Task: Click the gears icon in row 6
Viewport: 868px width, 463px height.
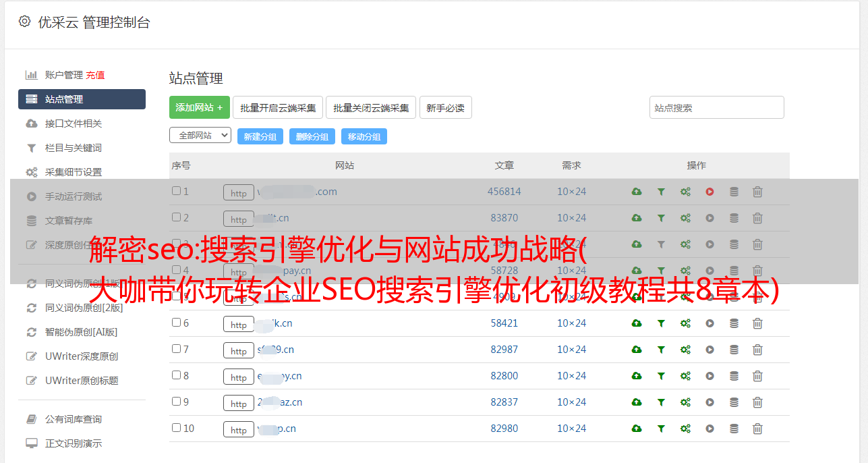Action: pos(685,323)
